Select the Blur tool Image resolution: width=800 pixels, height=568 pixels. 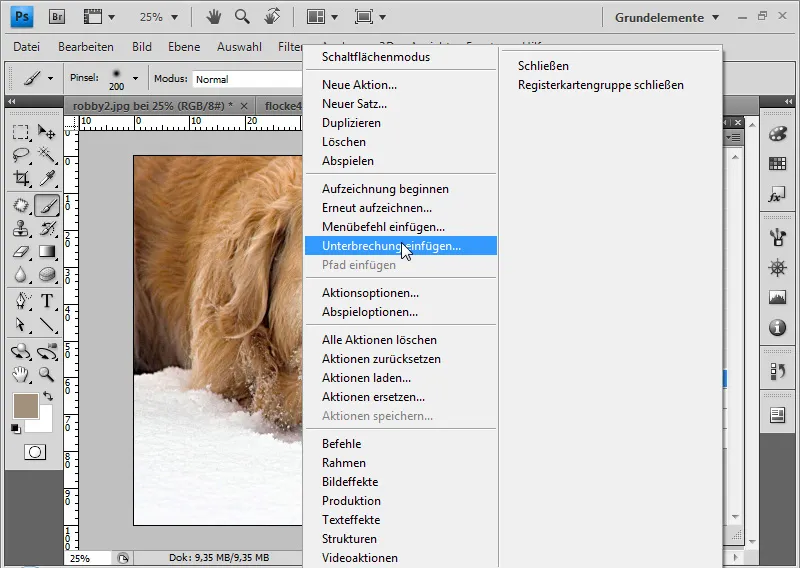tap(20, 275)
